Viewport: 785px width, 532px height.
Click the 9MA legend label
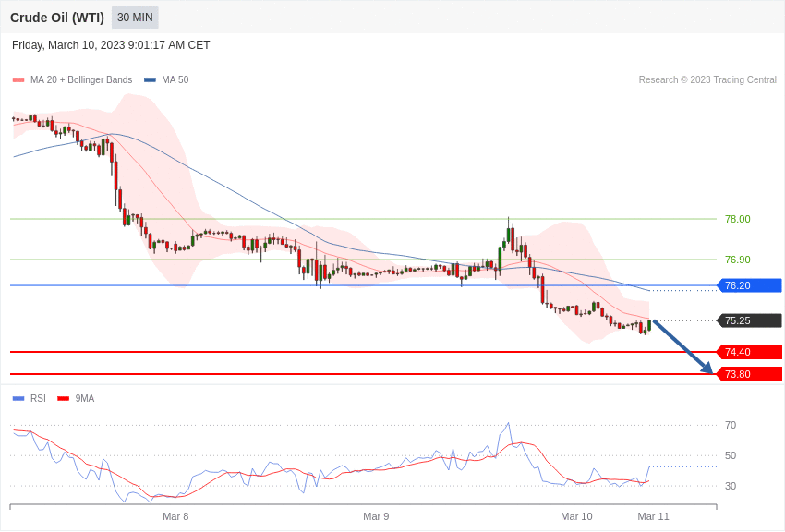point(85,398)
